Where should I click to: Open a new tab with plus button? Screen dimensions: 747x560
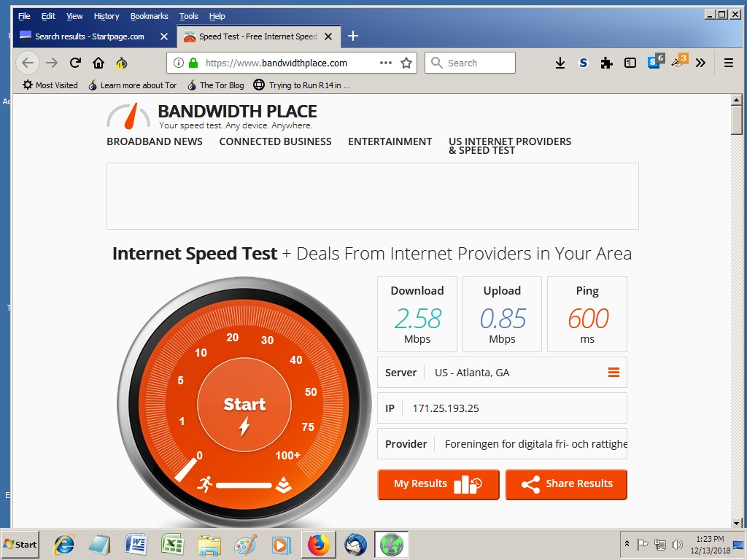pos(353,36)
